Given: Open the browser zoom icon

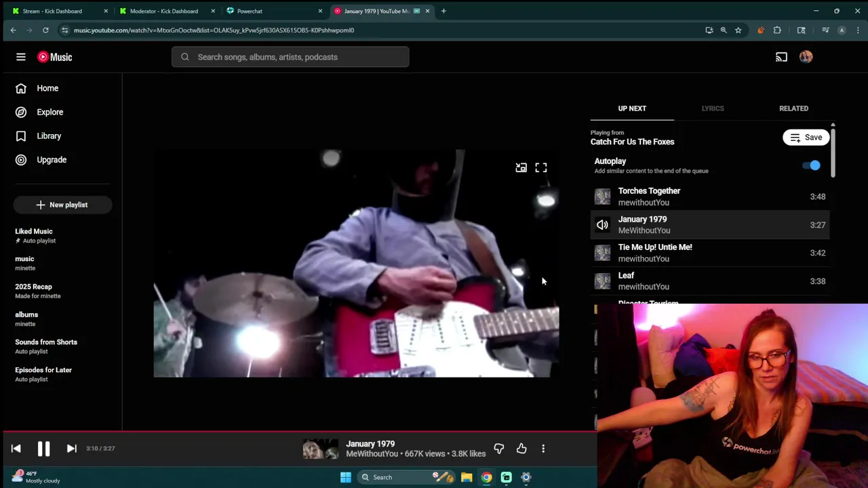Looking at the screenshot, I should tap(724, 30).
